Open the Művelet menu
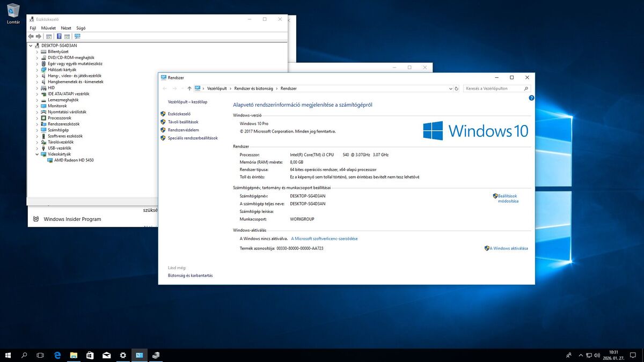Image resolution: width=644 pixels, height=362 pixels. (x=48, y=28)
